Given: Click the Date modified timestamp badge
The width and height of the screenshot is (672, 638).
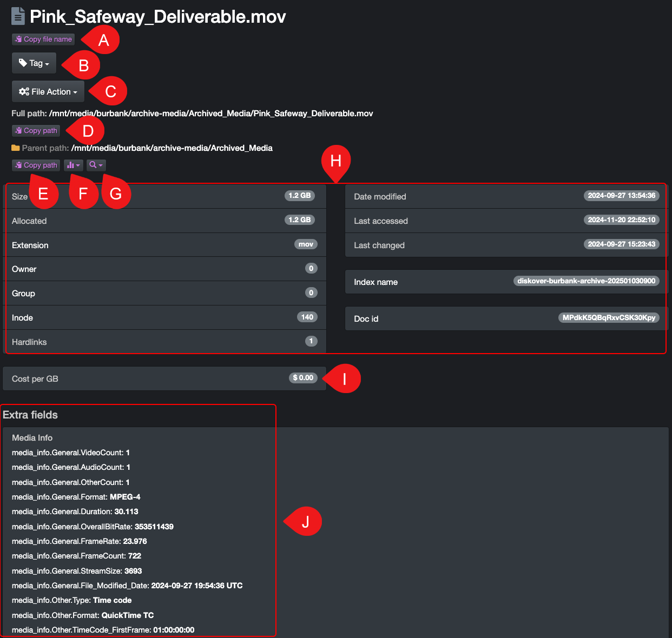Looking at the screenshot, I should tap(622, 196).
